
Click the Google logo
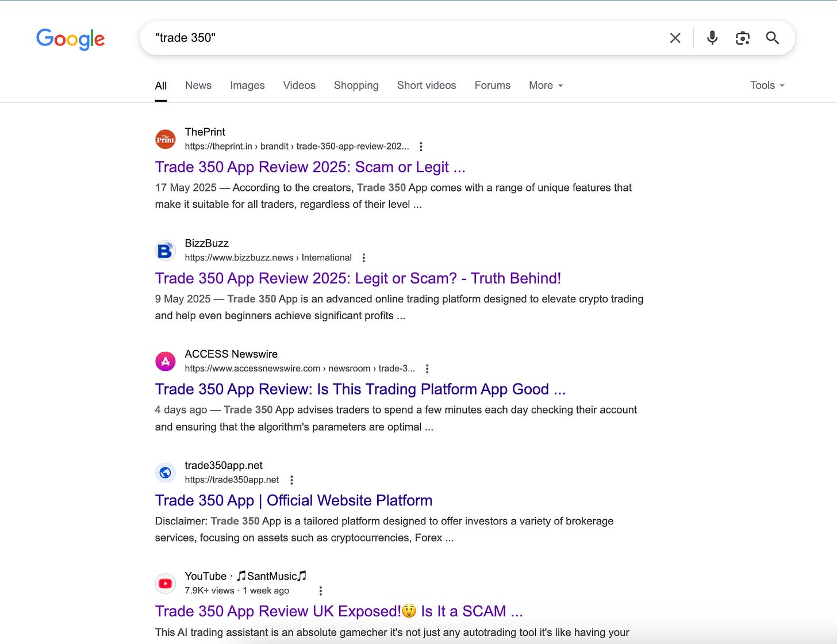click(x=70, y=39)
